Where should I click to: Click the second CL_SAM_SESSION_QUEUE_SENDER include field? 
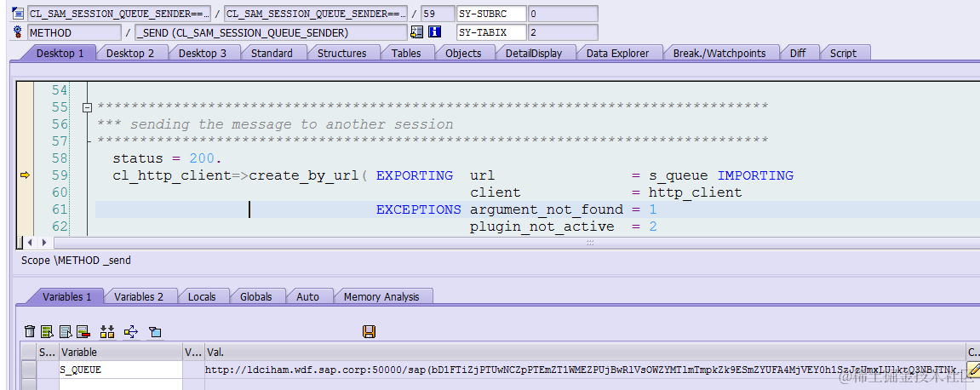pyautogui.click(x=316, y=14)
